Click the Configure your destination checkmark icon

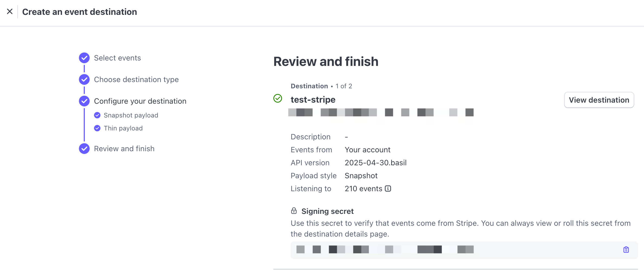coord(84,101)
